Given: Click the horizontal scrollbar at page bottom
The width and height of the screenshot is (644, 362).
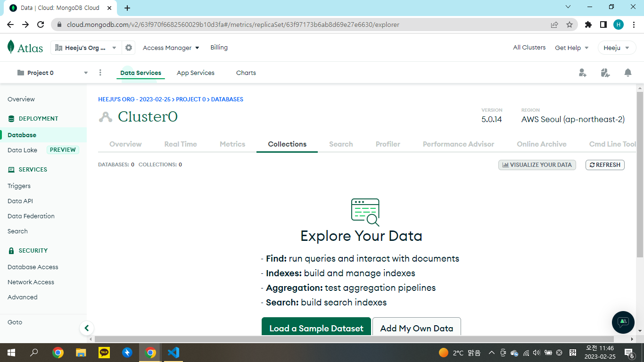Looking at the screenshot, I should (x=354, y=339).
